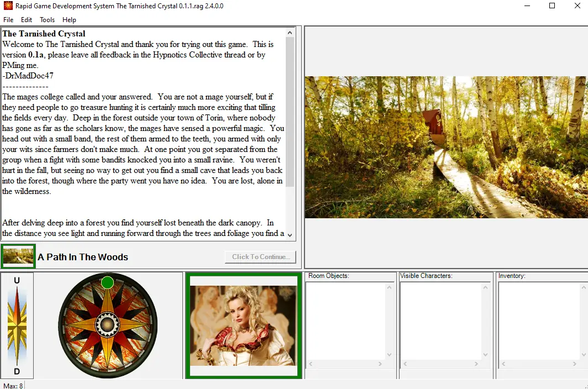
Task: Click the A Path In The Woods room thumbnail
Action: (x=18, y=256)
